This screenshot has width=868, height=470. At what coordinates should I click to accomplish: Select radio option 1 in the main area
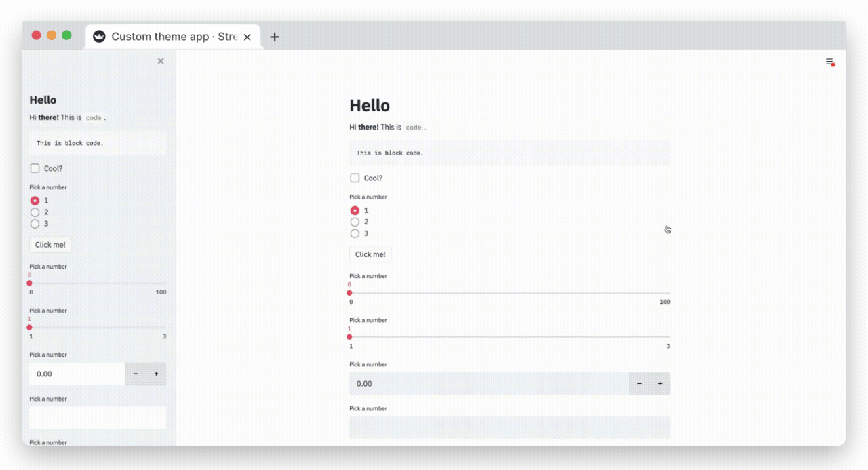coord(355,210)
